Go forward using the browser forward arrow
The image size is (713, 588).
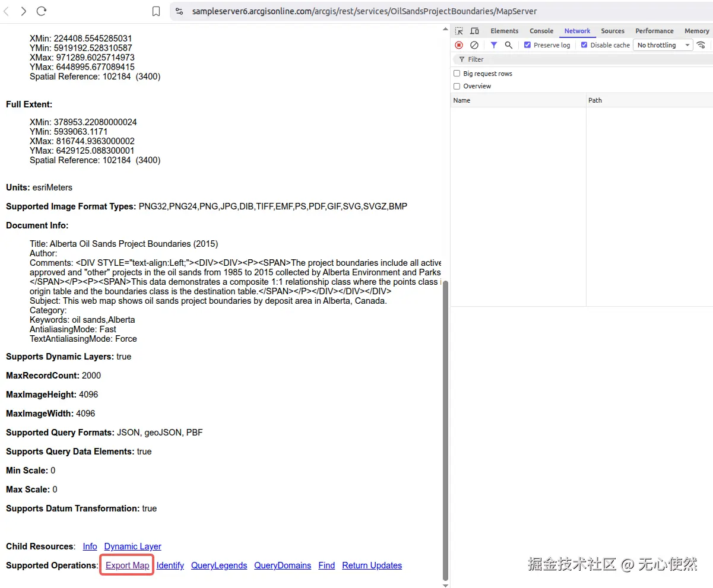[x=24, y=11]
